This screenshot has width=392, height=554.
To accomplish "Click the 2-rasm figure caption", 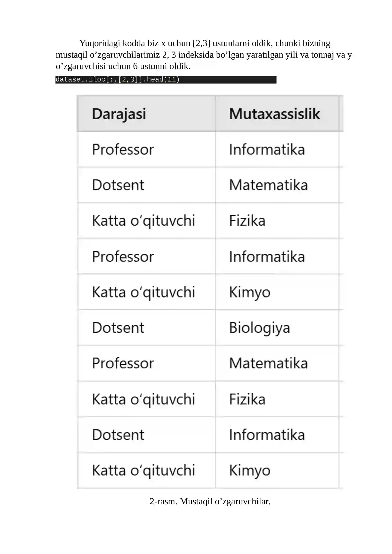I will [x=210, y=501].
